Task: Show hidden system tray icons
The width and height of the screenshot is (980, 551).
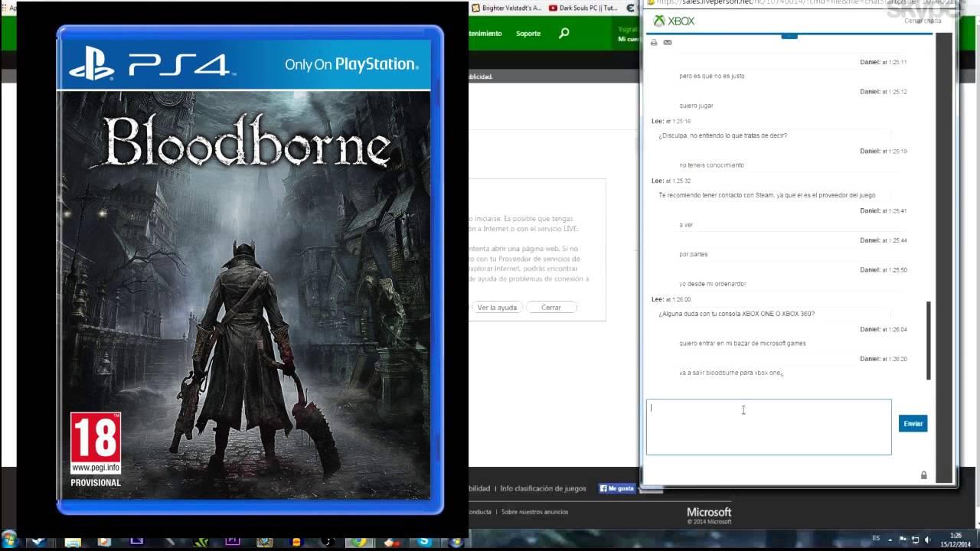Action: pyautogui.click(x=891, y=540)
